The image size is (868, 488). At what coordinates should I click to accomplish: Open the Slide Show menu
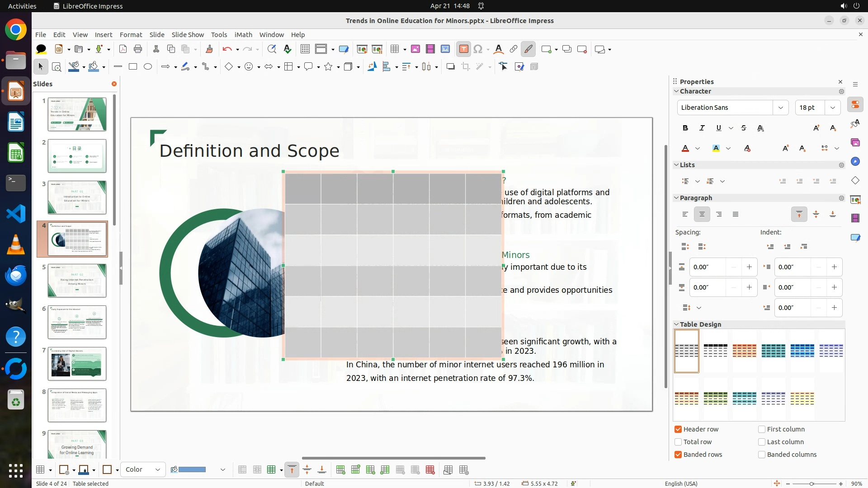tap(188, 34)
